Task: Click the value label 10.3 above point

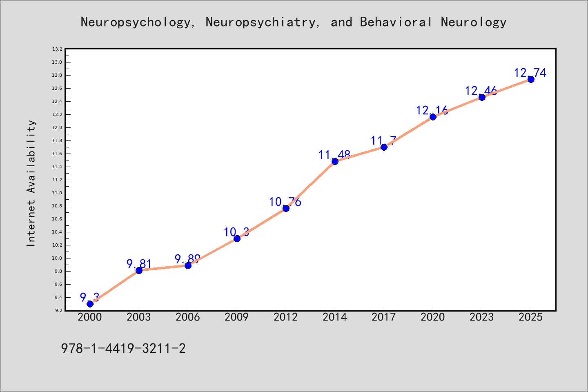Action: [x=236, y=232]
